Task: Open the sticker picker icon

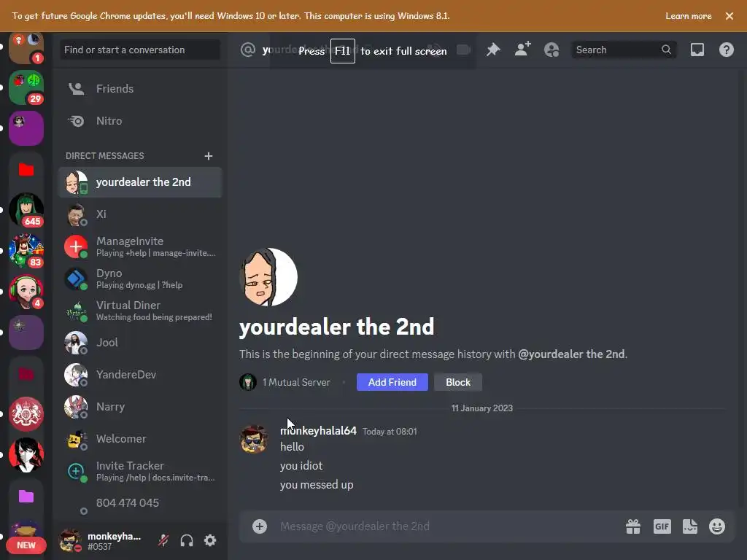Action: click(x=690, y=526)
